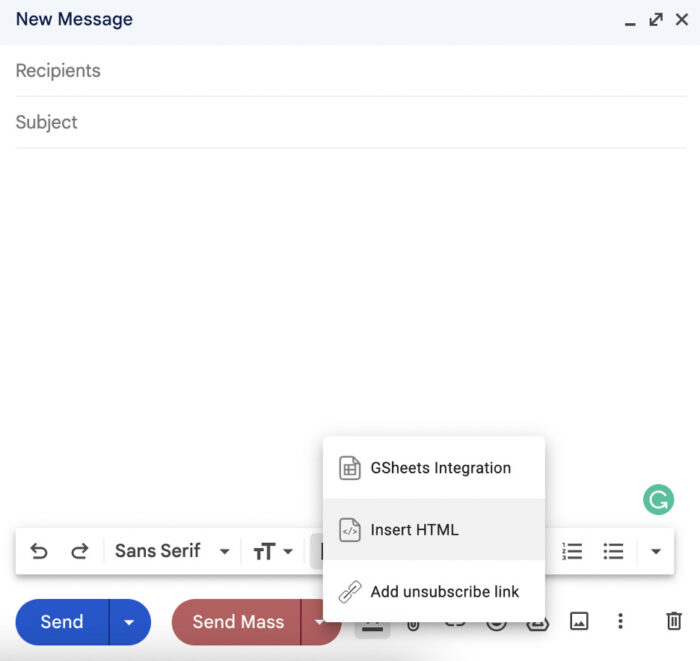Open the arrow beside the Send button

[x=129, y=622]
